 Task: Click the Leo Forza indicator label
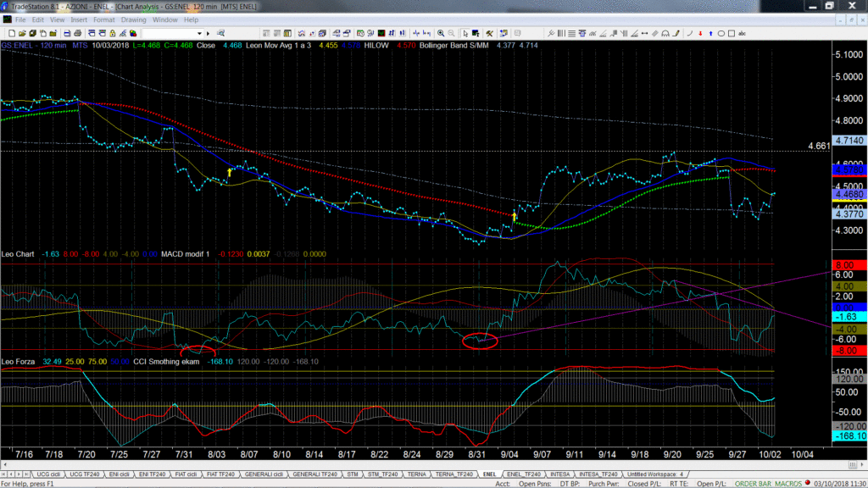click(18, 361)
